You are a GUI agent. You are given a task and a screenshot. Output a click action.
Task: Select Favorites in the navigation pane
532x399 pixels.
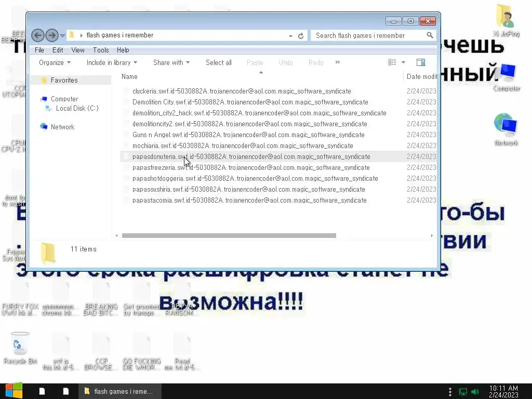click(x=64, y=80)
